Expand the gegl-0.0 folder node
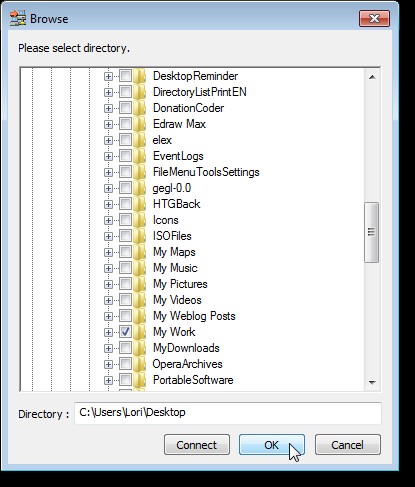 click(x=108, y=188)
